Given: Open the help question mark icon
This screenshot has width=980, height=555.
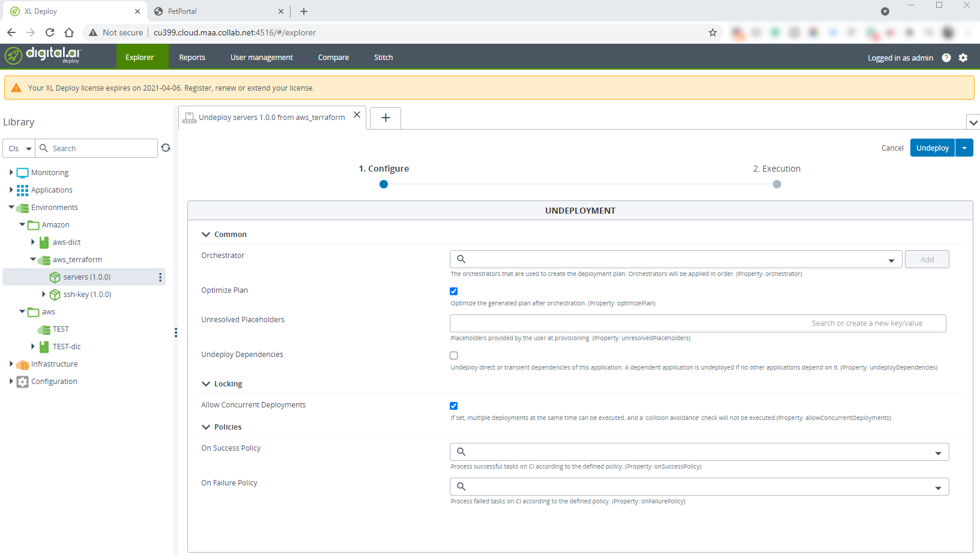Looking at the screenshot, I should [946, 58].
